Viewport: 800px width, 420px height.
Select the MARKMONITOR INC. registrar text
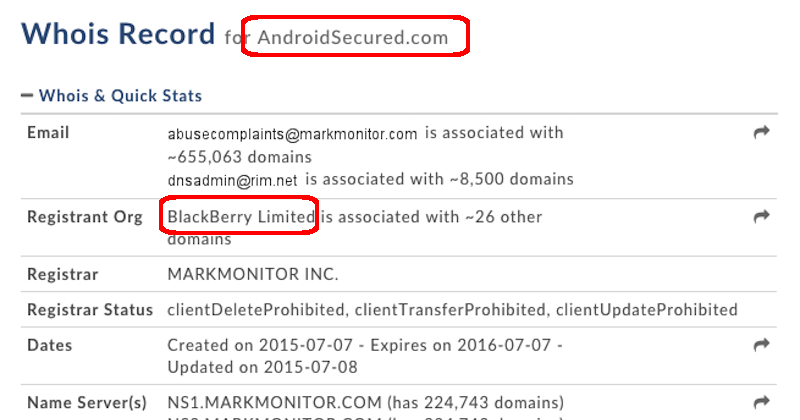[x=253, y=274]
